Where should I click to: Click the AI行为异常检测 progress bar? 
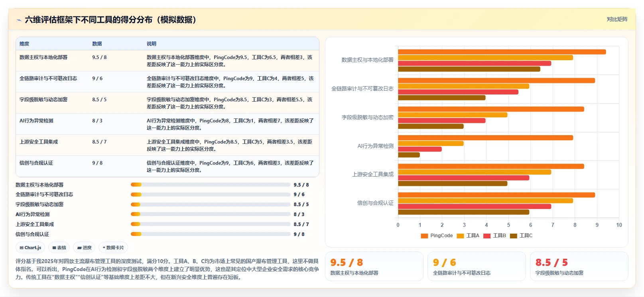click(x=211, y=214)
